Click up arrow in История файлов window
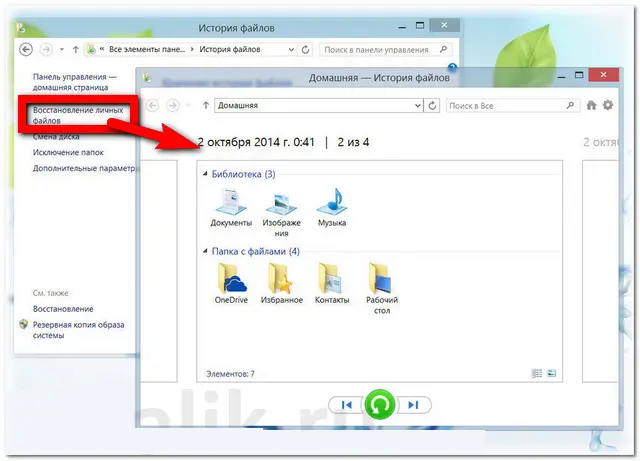 [76, 49]
